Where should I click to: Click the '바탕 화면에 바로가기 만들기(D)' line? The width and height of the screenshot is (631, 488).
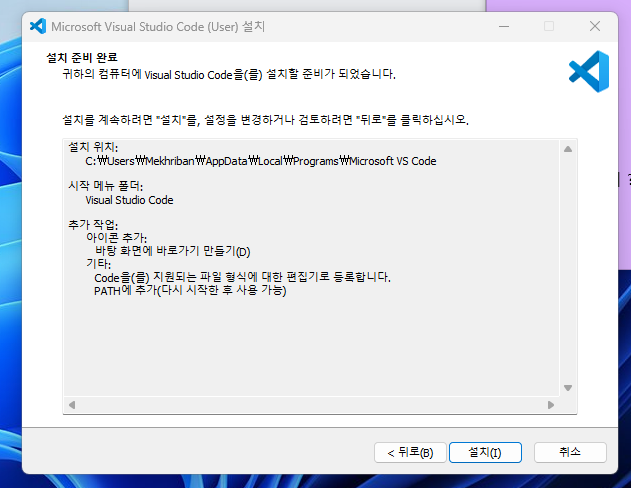coord(173,251)
